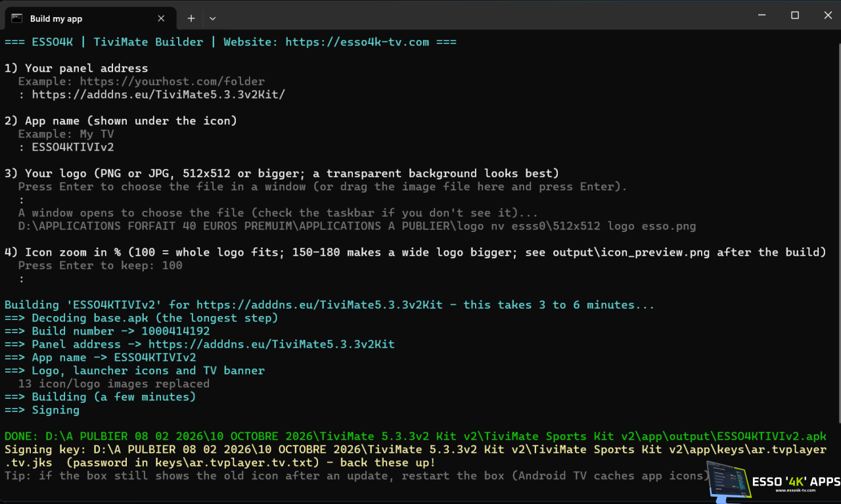Click the '1) Your panel address' line
Screen dimensions: 841x504
point(76,68)
